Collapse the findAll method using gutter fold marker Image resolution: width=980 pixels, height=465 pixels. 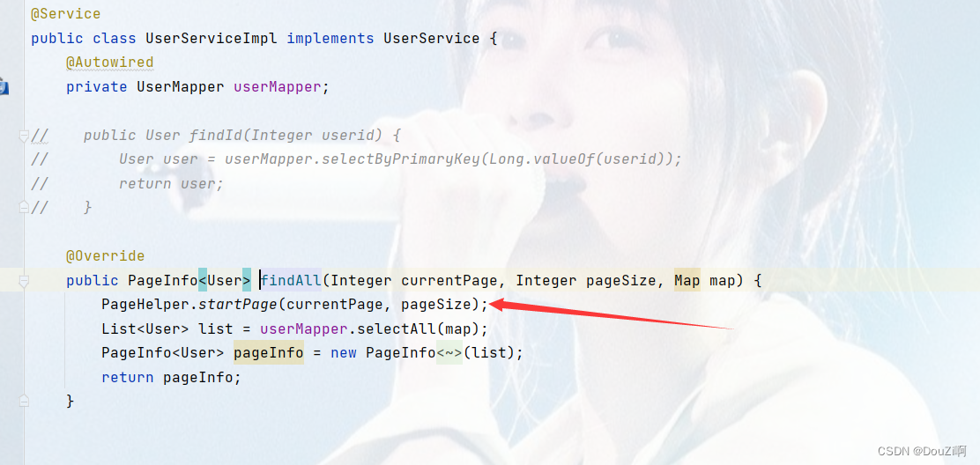pyautogui.click(x=24, y=282)
